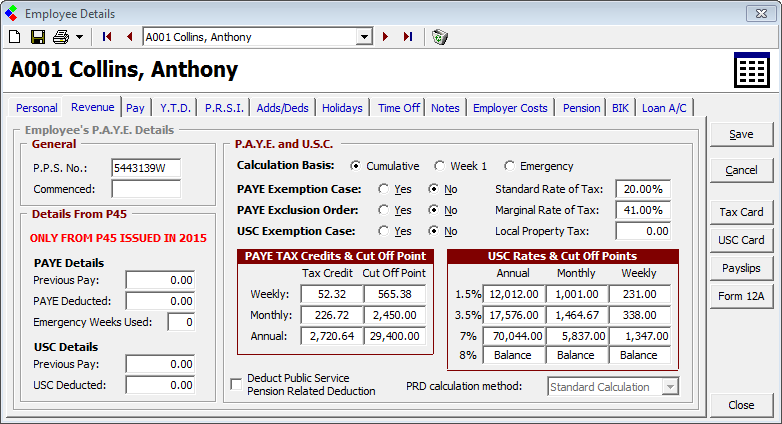Go to the next employee record
Image resolution: width=782 pixels, height=424 pixels.
coord(386,37)
